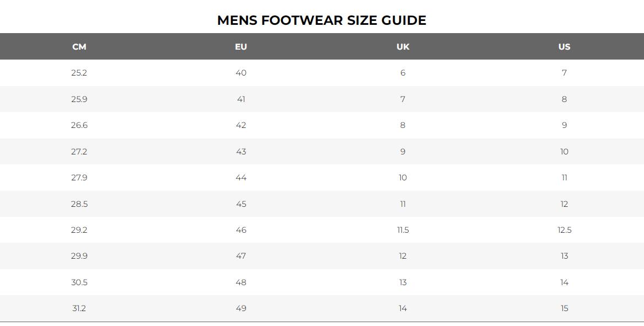Select the EU size 47 cell

(241, 256)
